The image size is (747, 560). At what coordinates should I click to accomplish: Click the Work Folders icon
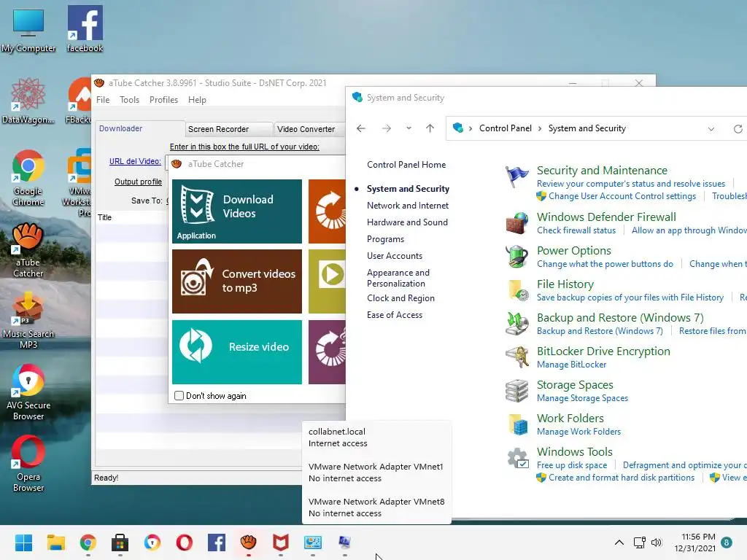517,424
